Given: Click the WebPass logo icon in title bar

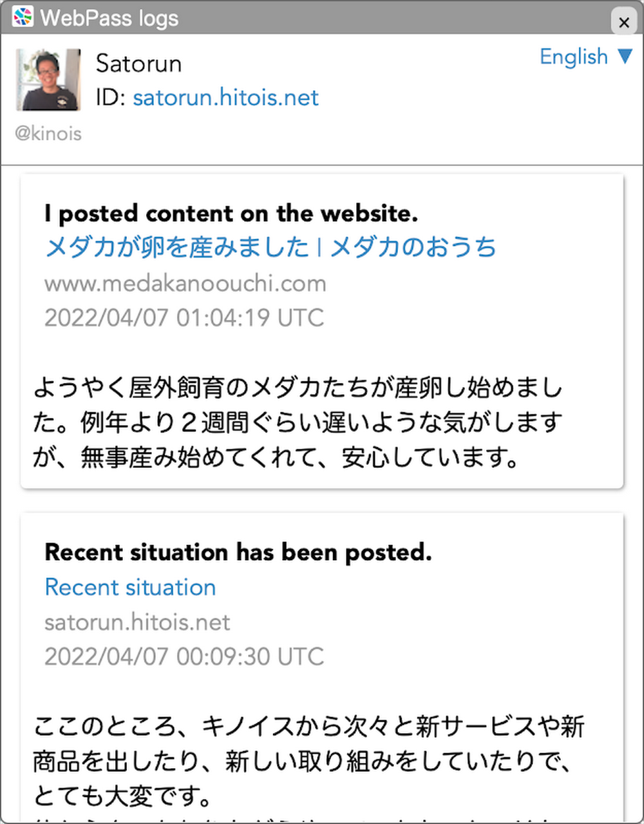Looking at the screenshot, I should tap(23, 17).
